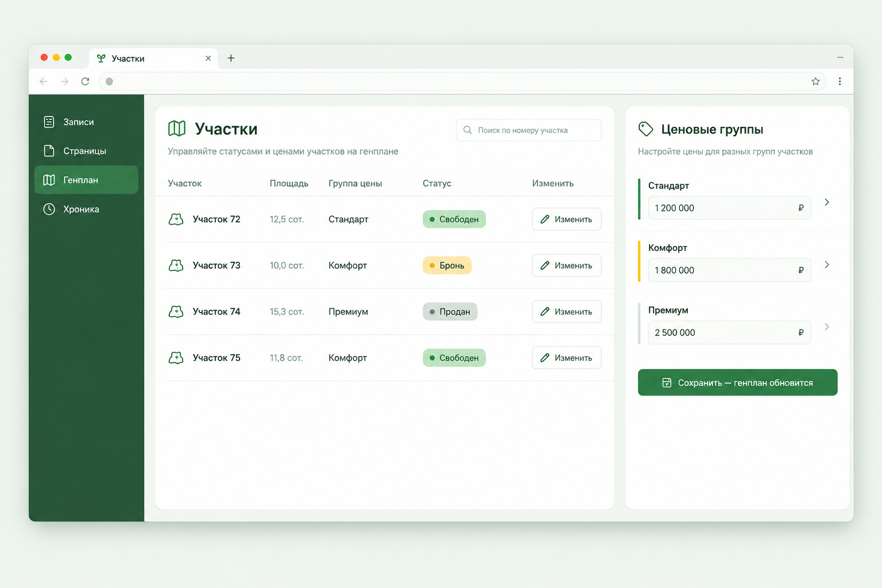Click the Продан status badge

450,311
